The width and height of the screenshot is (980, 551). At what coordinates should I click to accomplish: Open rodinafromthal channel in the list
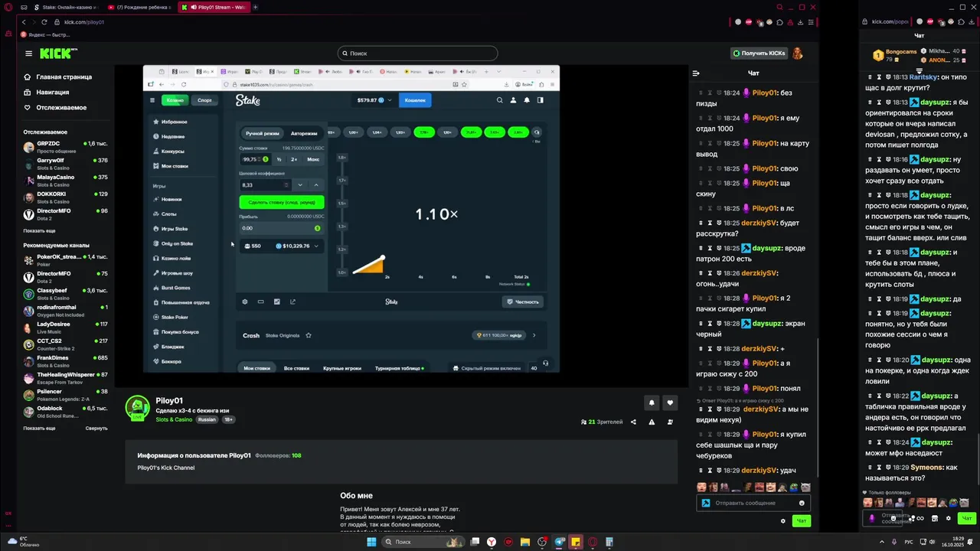66,311
